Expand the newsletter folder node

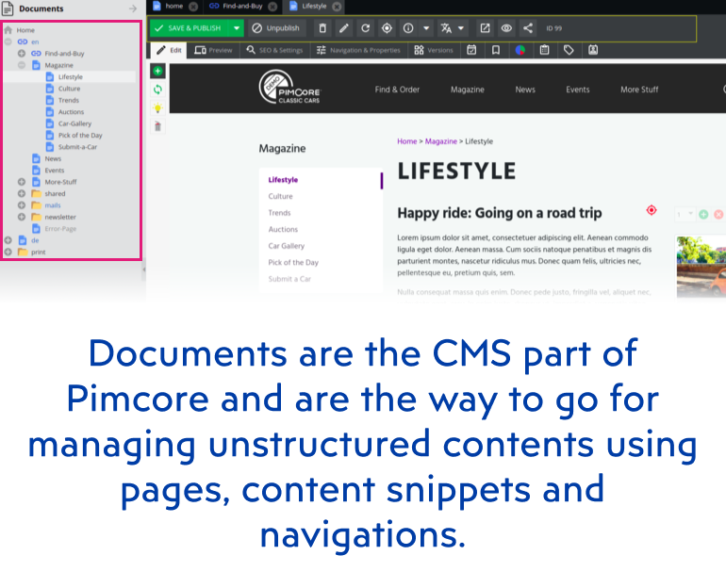pos(22,217)
